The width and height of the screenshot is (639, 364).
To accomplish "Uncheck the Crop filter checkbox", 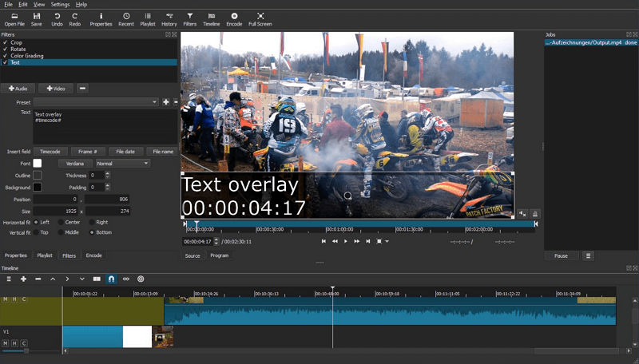I will pyautogui.click(x=5, y=44).
